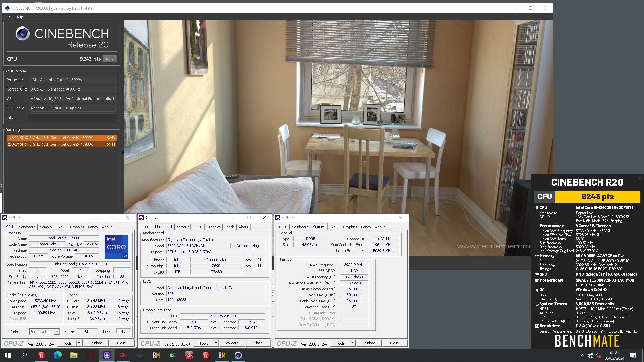Open File Explorer from the taskbar
The image size is (644, 362).
(74, 355)
